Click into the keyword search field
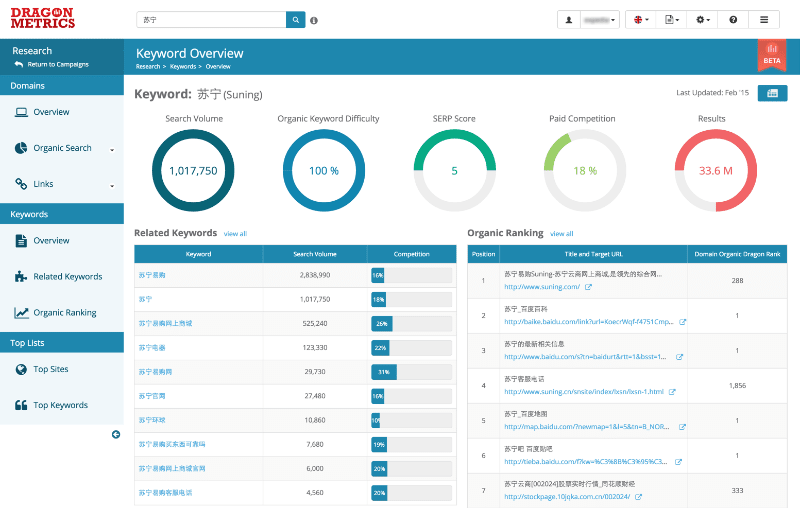Screen dimensions: 800x508 click(x=210, y=19)
